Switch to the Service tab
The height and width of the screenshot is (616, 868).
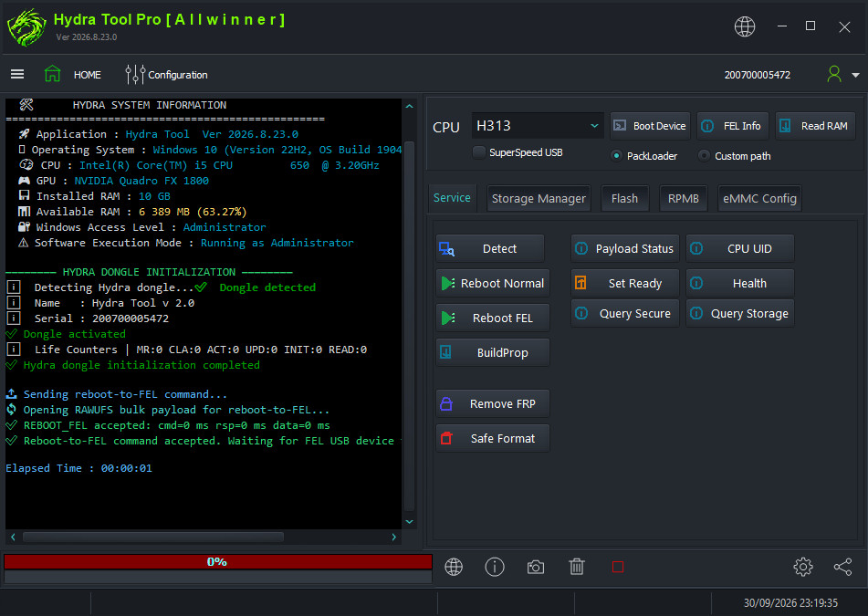pos(452,198)
